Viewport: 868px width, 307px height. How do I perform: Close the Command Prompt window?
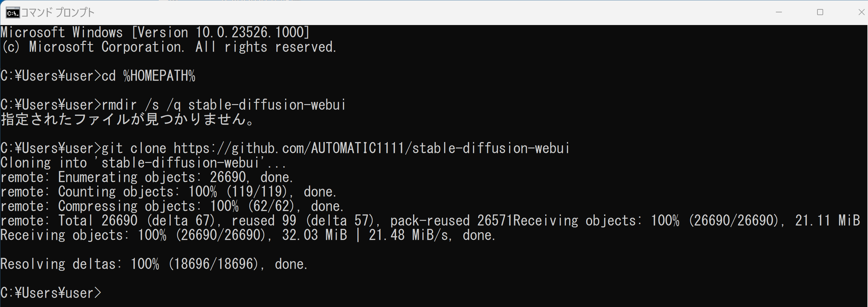tap(861, 12)
